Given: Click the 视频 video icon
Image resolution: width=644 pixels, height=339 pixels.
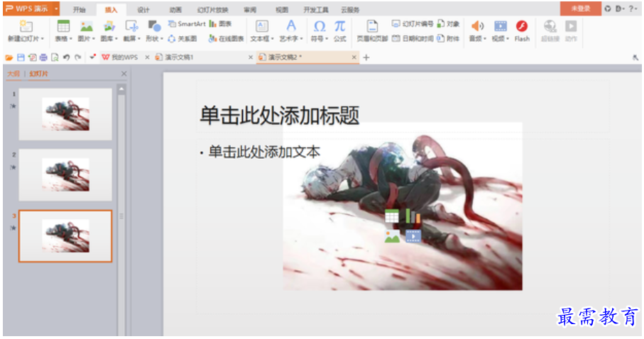Looking at the screenshot, I should [x=501, y=26].
